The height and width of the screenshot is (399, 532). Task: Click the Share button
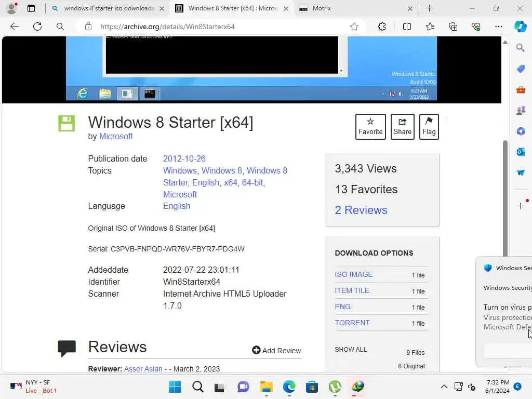click(403, 127)
